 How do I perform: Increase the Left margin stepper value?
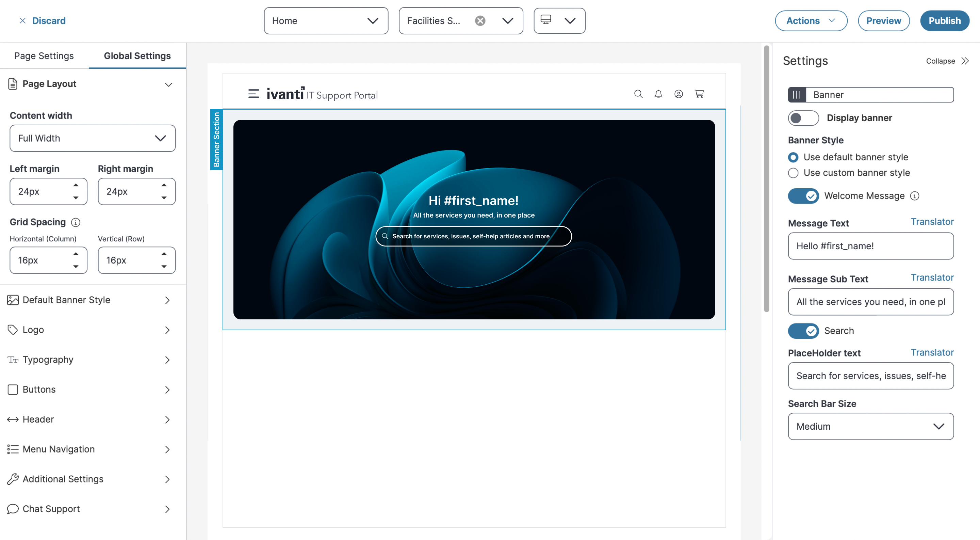pyautogui.click(x=76, y=185)
